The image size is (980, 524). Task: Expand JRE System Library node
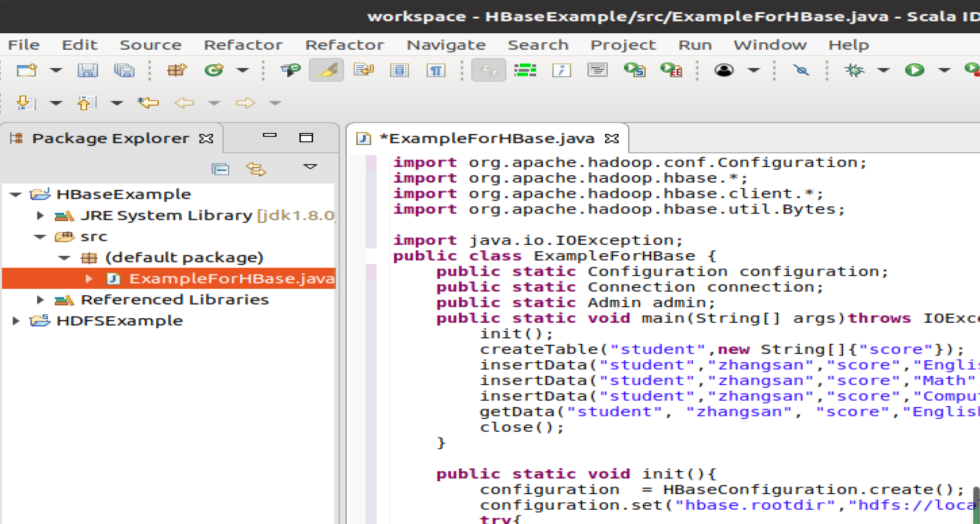(x=40, y=215)
